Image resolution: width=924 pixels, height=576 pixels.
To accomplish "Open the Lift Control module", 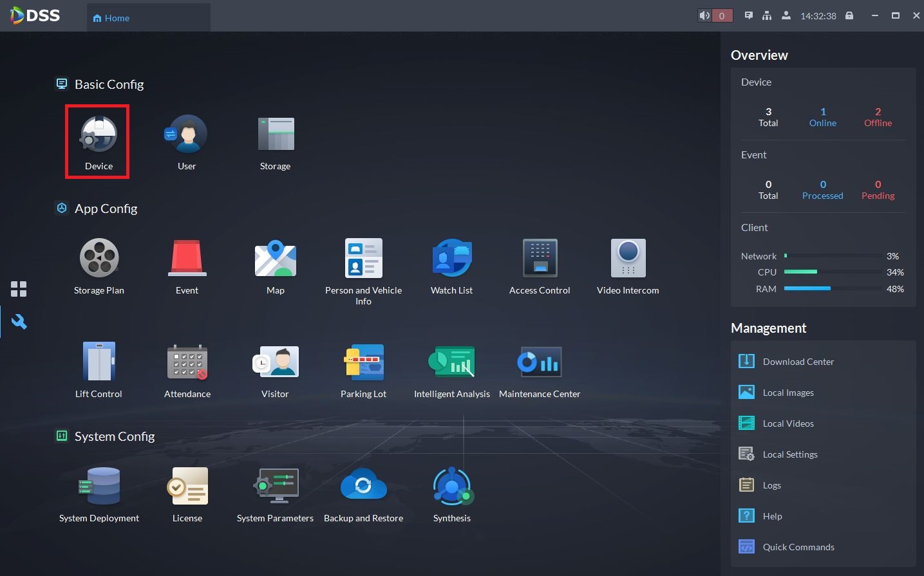I will click(x=99, y=370).
